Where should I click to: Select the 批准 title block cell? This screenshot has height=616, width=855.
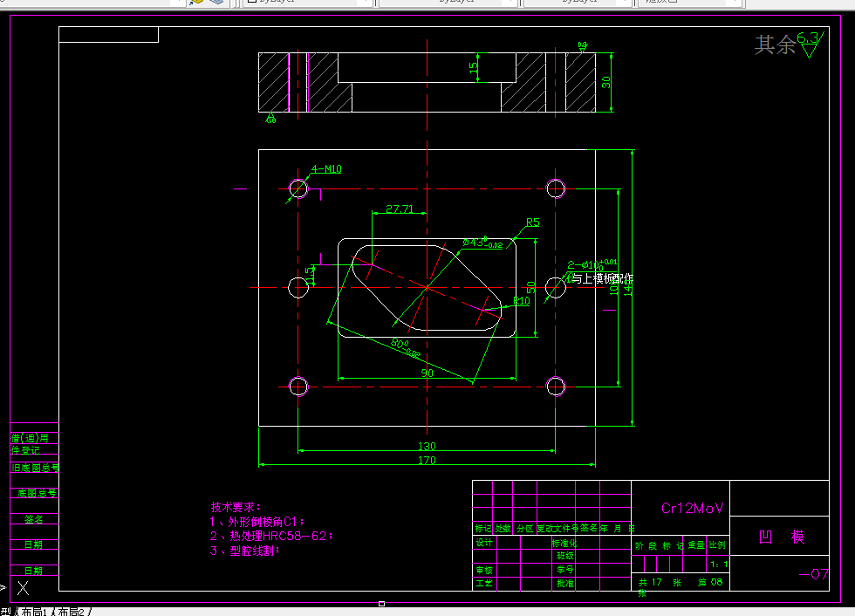pyautogui.click(x=565, y=584)
